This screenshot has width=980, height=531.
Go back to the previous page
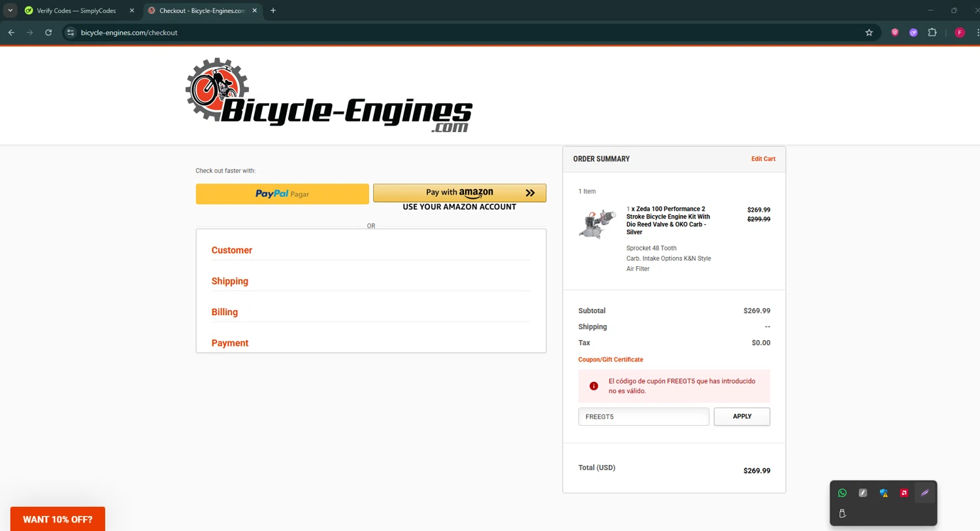11,32
